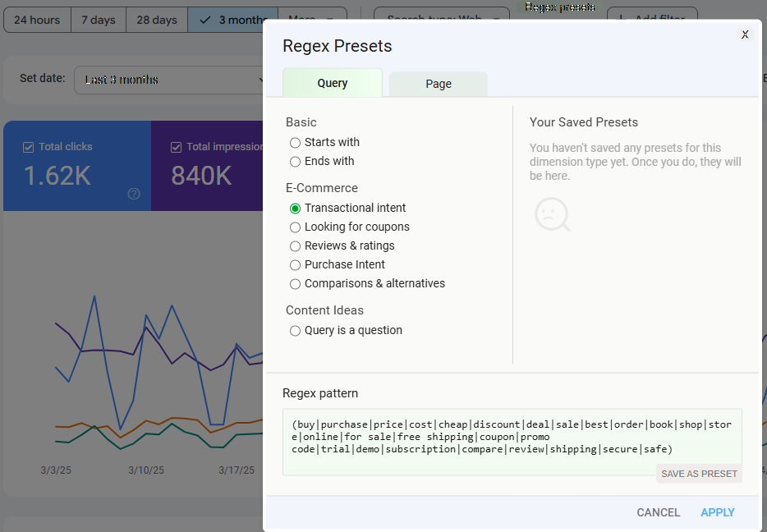
Task: Pick the Reviews & ratings preset
Action: [295, 246]
